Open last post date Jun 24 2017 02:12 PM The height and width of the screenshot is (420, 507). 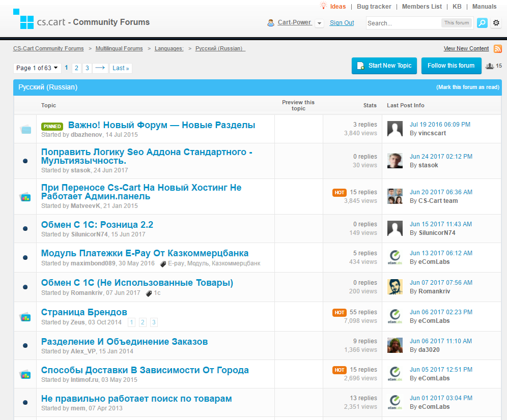tap(441, 157)
